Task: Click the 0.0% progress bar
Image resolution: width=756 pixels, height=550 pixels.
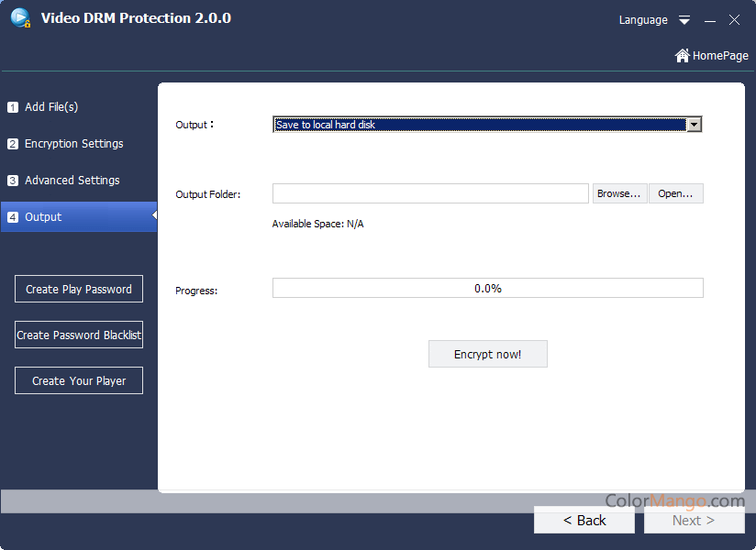Action: pyautogui.click(x=487, y=288)
